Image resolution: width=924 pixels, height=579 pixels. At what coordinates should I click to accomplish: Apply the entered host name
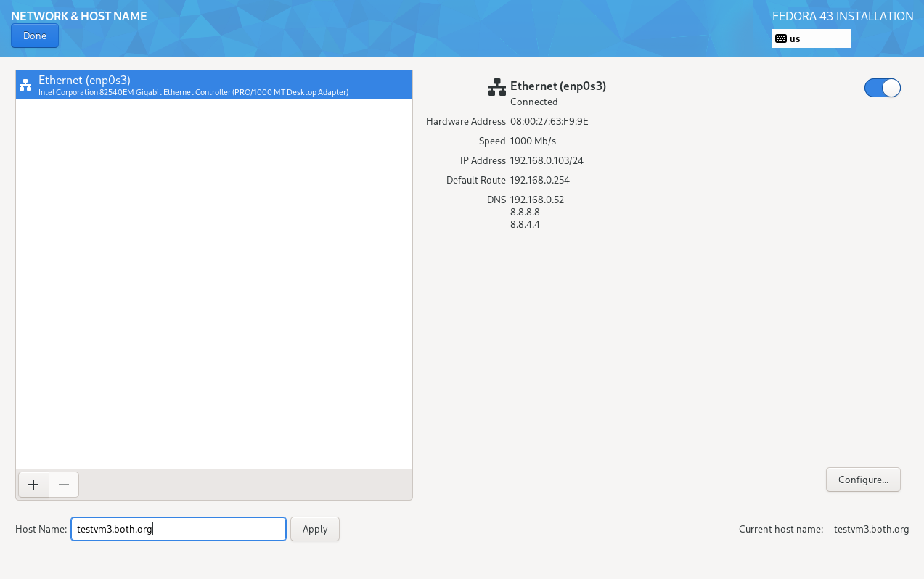coord(314,529)
